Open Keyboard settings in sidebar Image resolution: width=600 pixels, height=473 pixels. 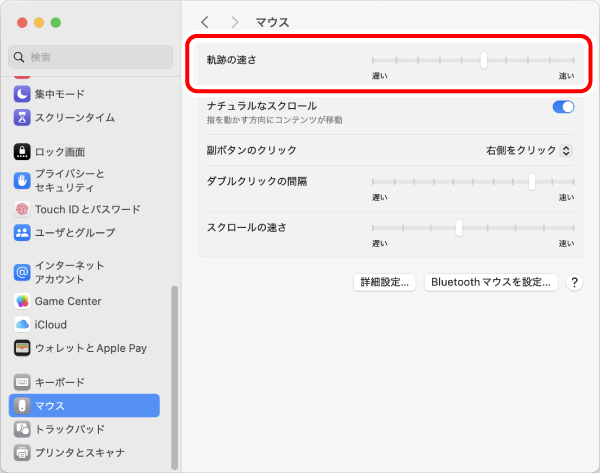60,382
